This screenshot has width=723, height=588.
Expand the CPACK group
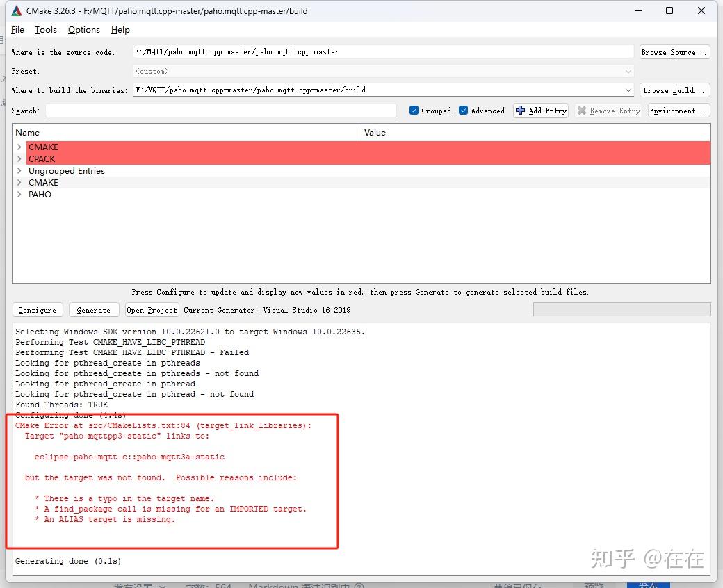pos(19,159)
